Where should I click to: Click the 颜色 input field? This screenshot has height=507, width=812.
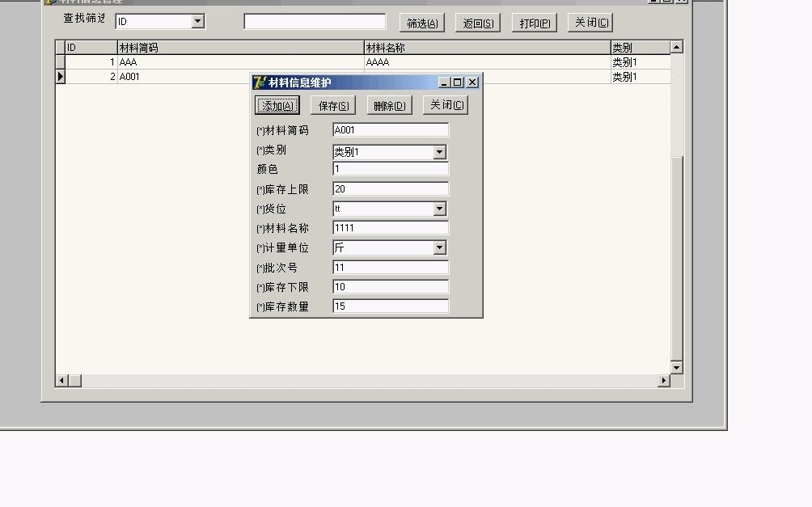point(390,169)
